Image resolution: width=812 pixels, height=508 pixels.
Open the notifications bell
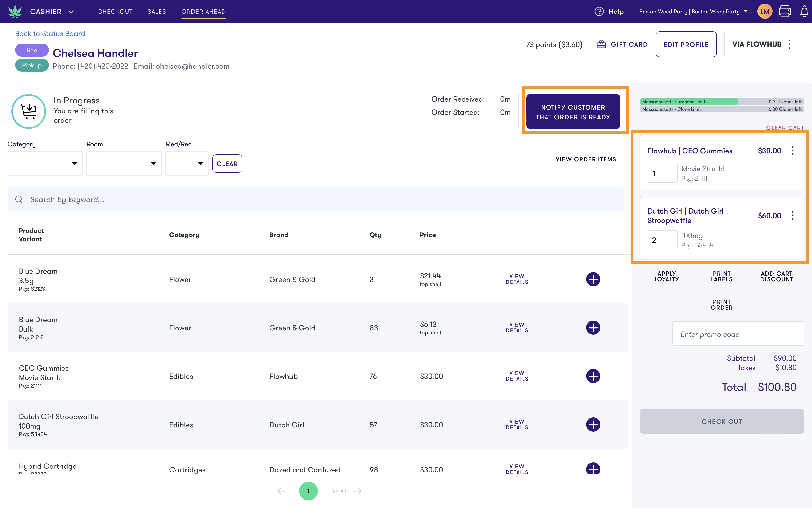(804, 12)
